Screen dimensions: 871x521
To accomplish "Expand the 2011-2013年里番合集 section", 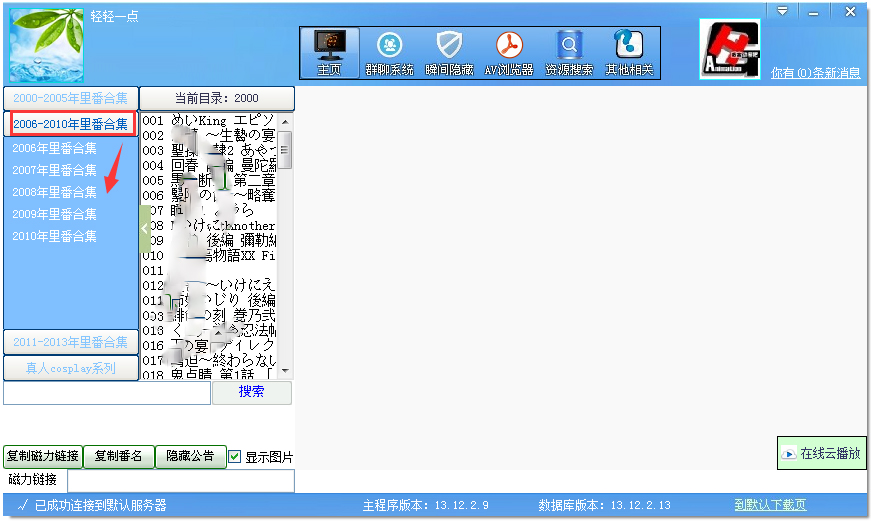I will [x=71, y=342].
